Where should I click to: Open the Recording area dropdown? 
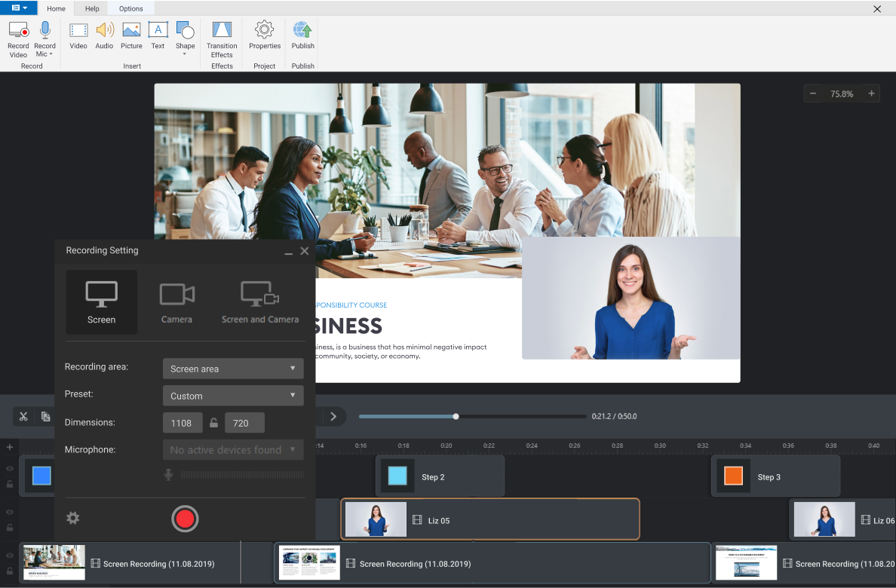(233, 368)
